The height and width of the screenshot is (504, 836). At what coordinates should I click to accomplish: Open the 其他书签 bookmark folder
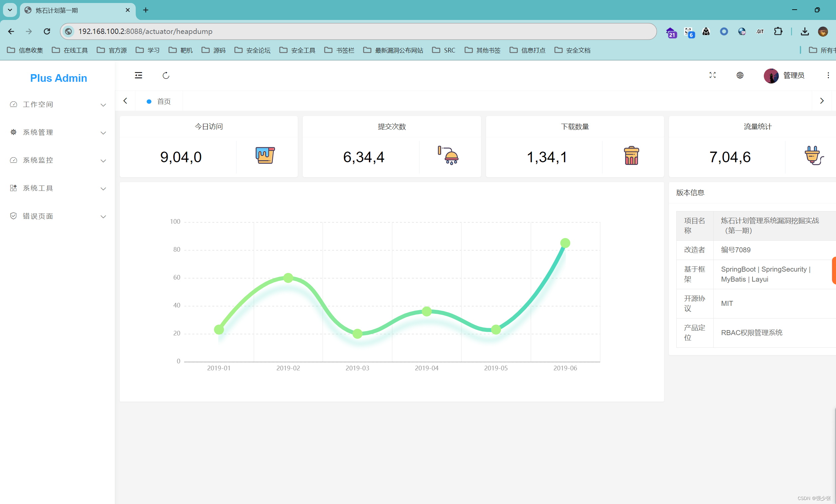click(482, 50)
